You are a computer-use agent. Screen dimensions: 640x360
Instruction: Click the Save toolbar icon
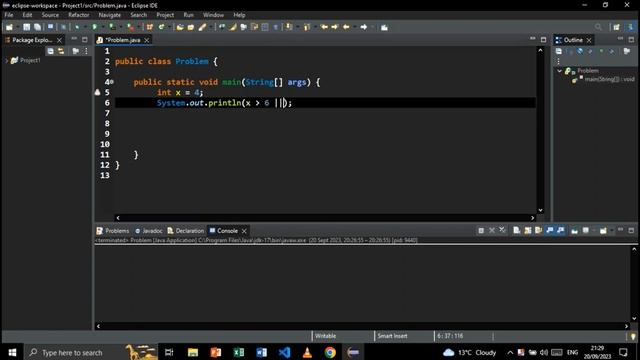27,27
